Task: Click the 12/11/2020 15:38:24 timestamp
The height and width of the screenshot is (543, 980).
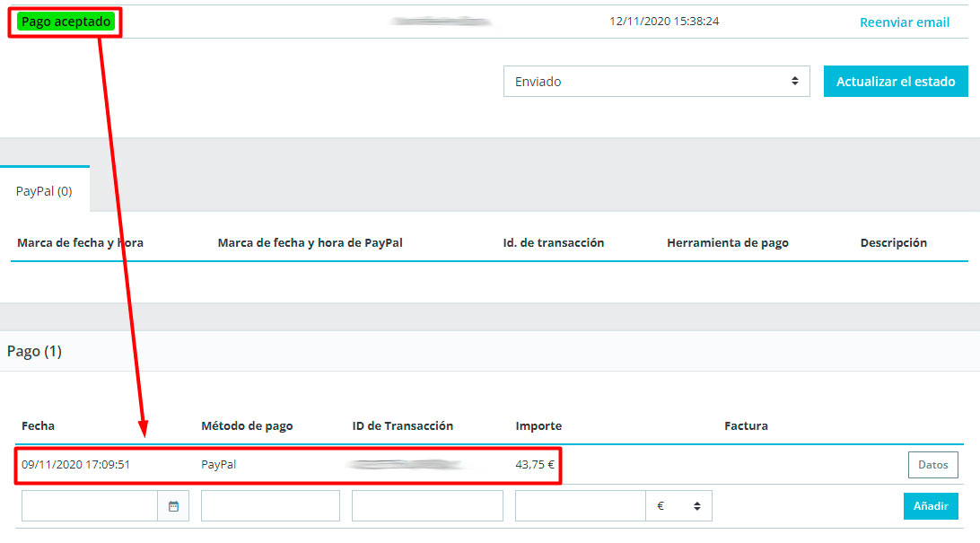Action: click(664, 22)
